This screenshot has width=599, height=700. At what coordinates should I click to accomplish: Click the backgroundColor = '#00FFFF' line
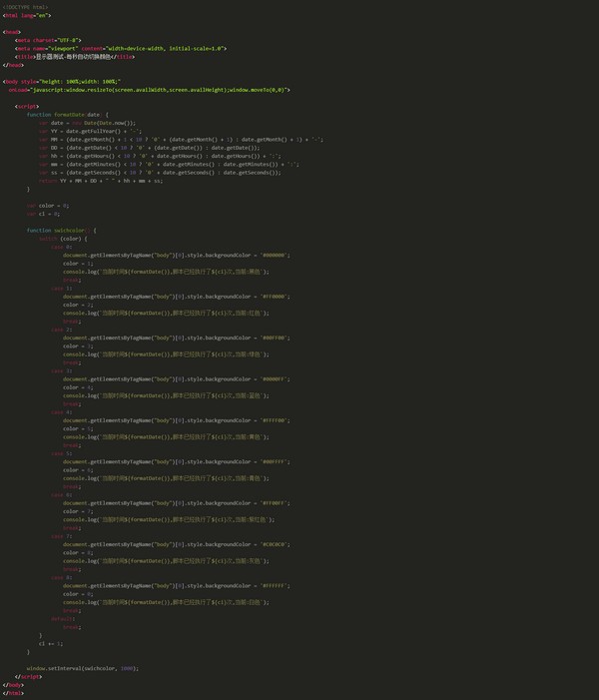[x=177, y=461]
